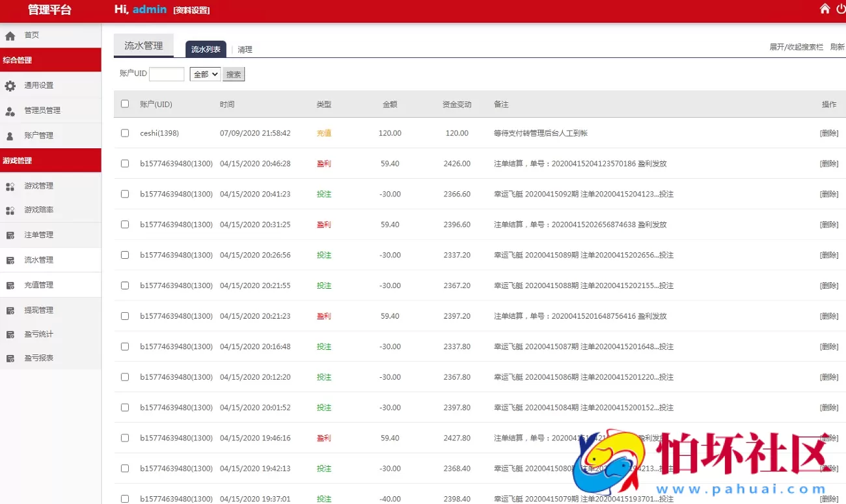Image resolution: width=846 pixels, height=504 pixels.
Task: Click the icon next to 提现管理
Action: (x=10, y=311)
